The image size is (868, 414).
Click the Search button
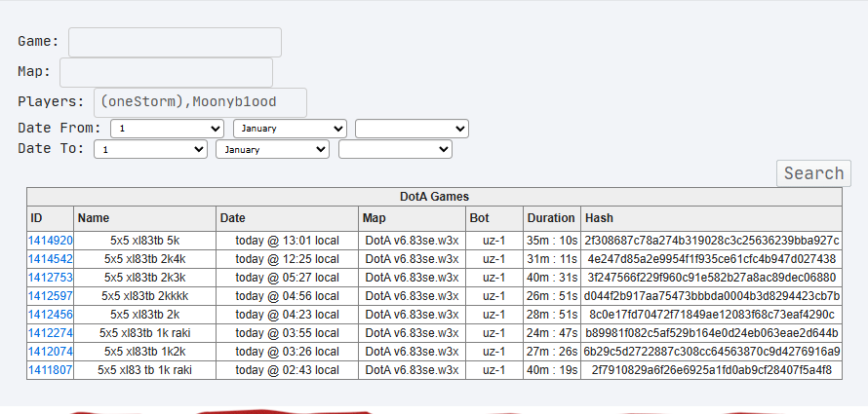813,173
